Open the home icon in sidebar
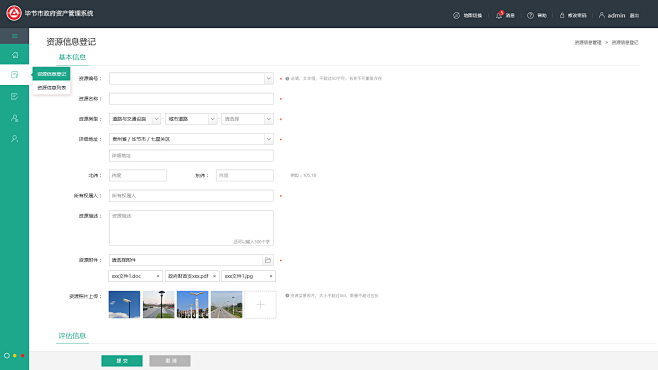Viewport: 658px width, 370px height. coord(15,55)
